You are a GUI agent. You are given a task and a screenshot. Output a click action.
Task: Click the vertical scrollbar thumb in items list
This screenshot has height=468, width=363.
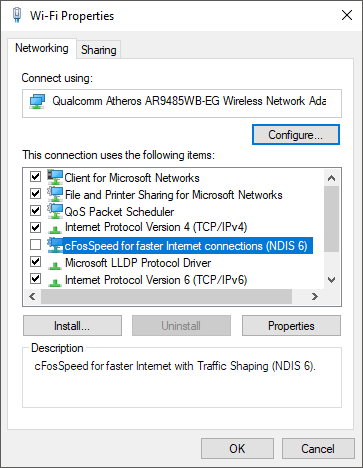[x=331, y=219]
